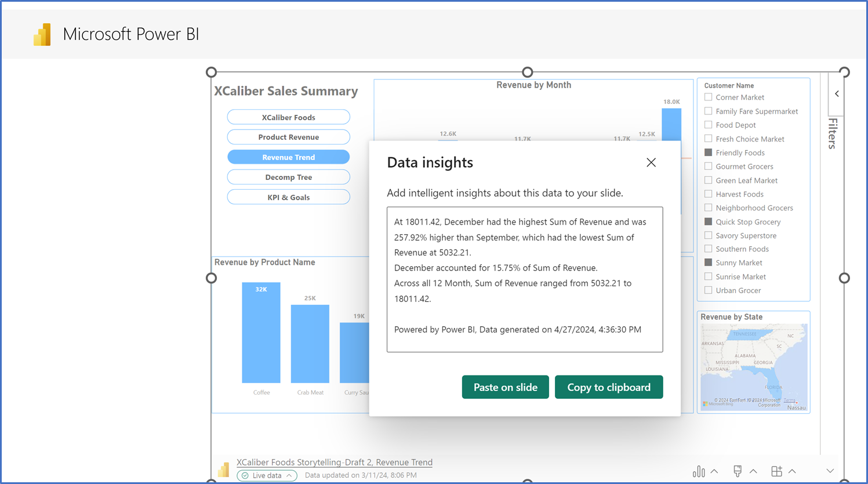The image size is (868, 484).
Task: Click the Crab Meat bar
Action: click(310, 344)
